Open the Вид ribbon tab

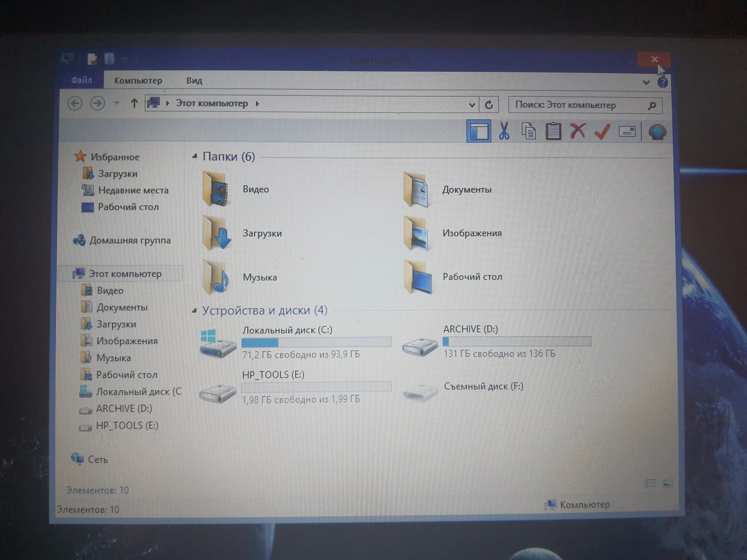pos(194,80)
